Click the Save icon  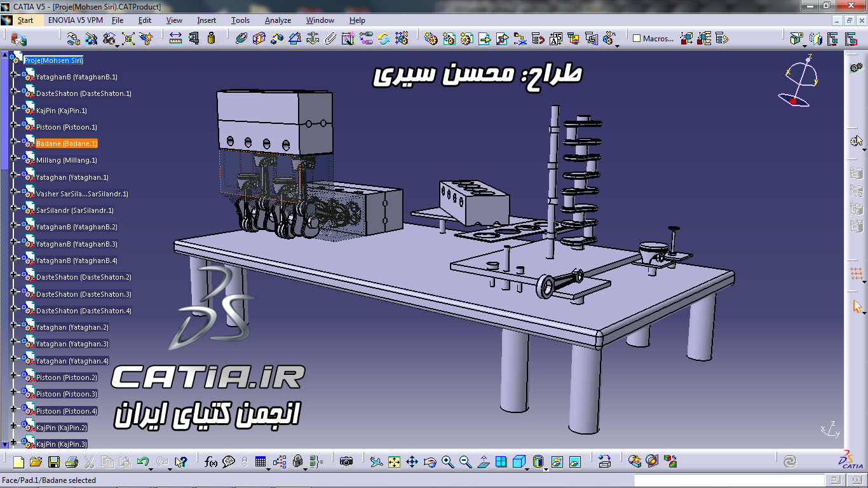pos(54,462)
